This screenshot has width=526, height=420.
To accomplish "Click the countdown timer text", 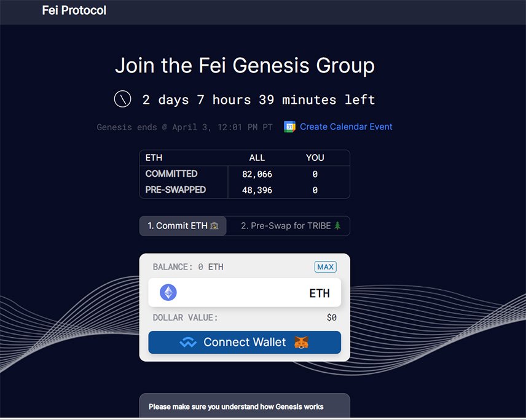I will (258, 99).
